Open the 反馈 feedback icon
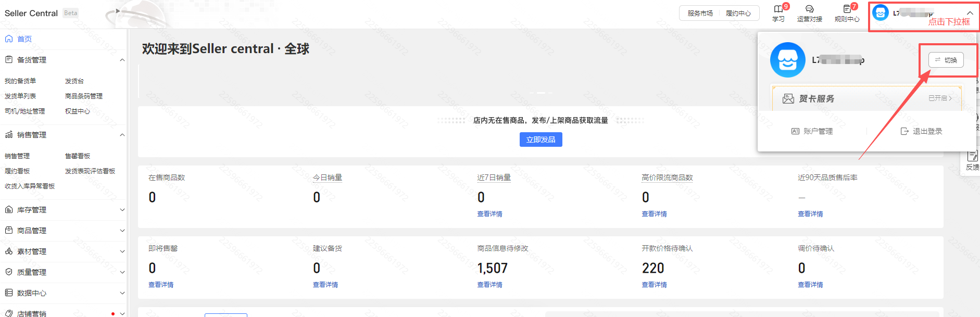The image size is (980, 317). pyautogui.click(x=972, y=156)
